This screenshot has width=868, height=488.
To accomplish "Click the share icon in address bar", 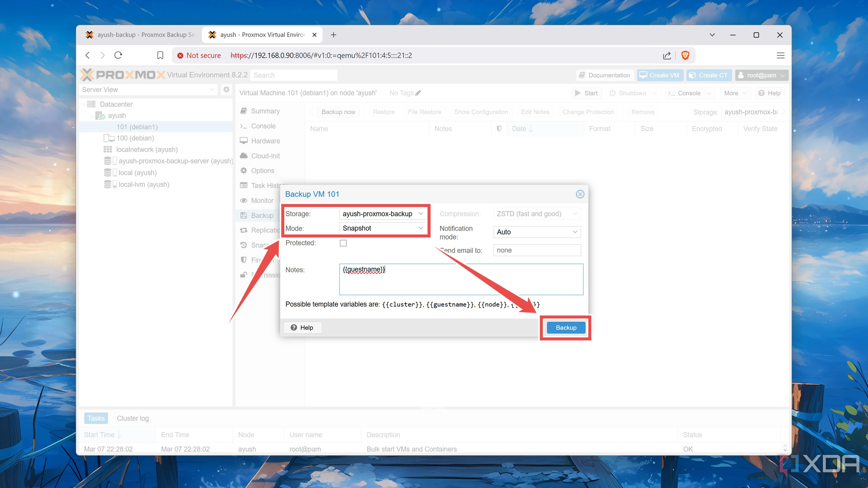I will [x=667, y=55].
